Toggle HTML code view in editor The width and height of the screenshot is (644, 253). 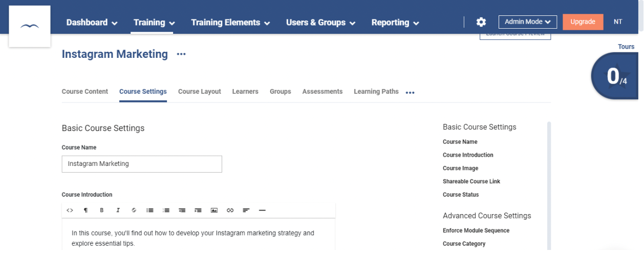[x=70, y=210]
